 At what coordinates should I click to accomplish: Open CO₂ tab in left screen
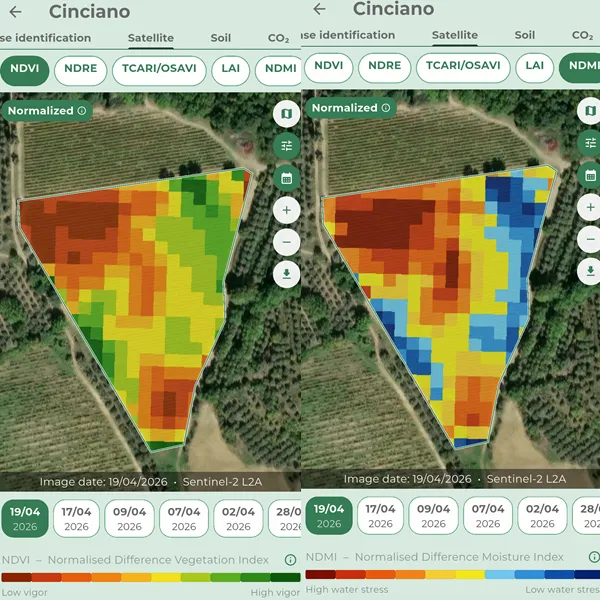(x=278, y=38)
